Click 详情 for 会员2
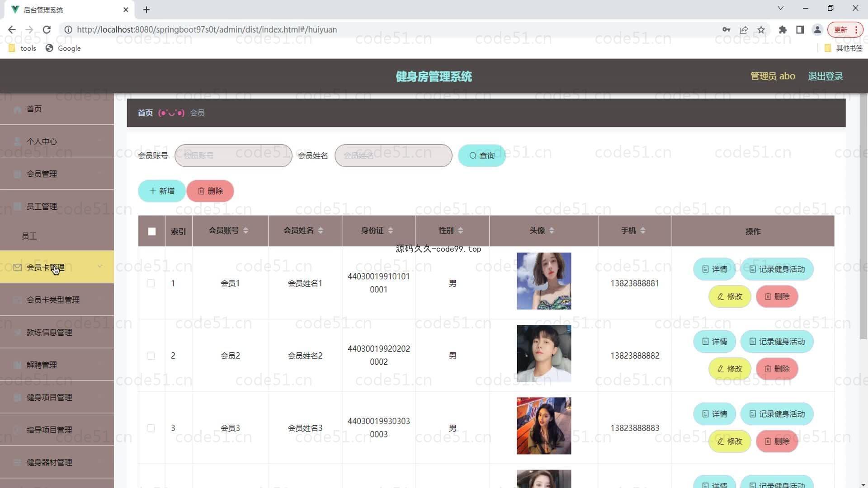This screenshot has height=488, width=868. coord(714,342)
